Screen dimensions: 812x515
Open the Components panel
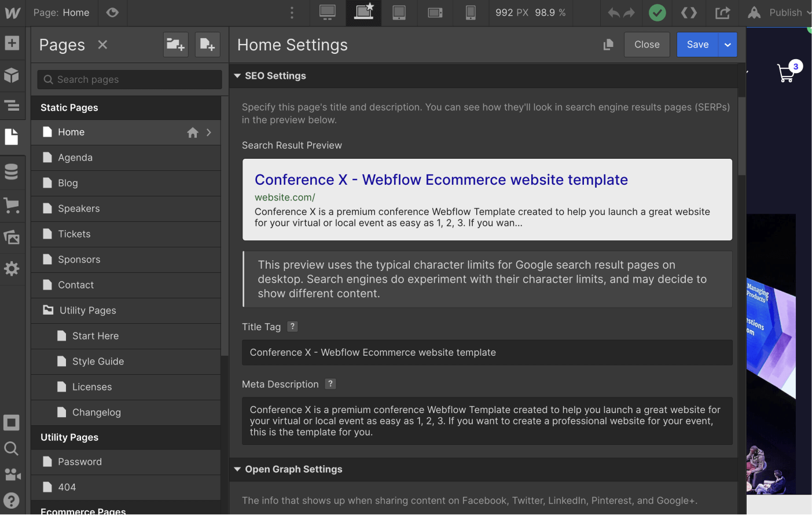[x=13, y=74]
